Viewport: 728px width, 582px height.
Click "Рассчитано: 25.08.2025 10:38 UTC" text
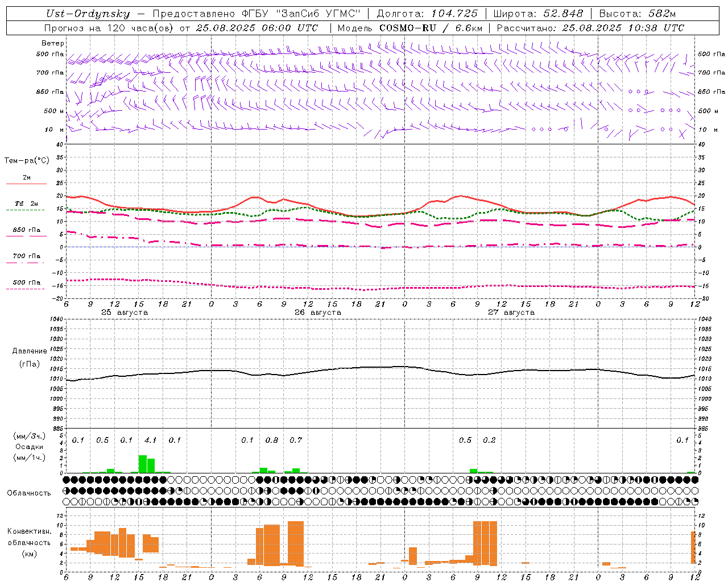(x=590, y=28)
